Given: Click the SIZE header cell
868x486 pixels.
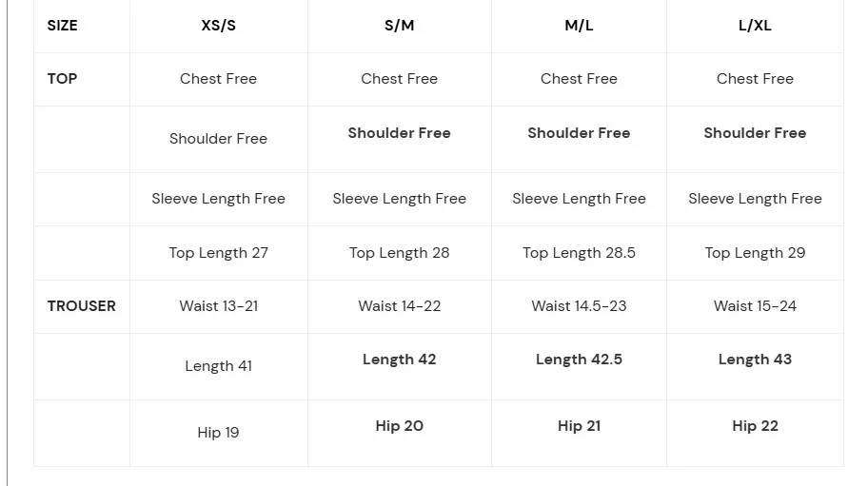Looking at the screenshot, I should click(63, 26).
